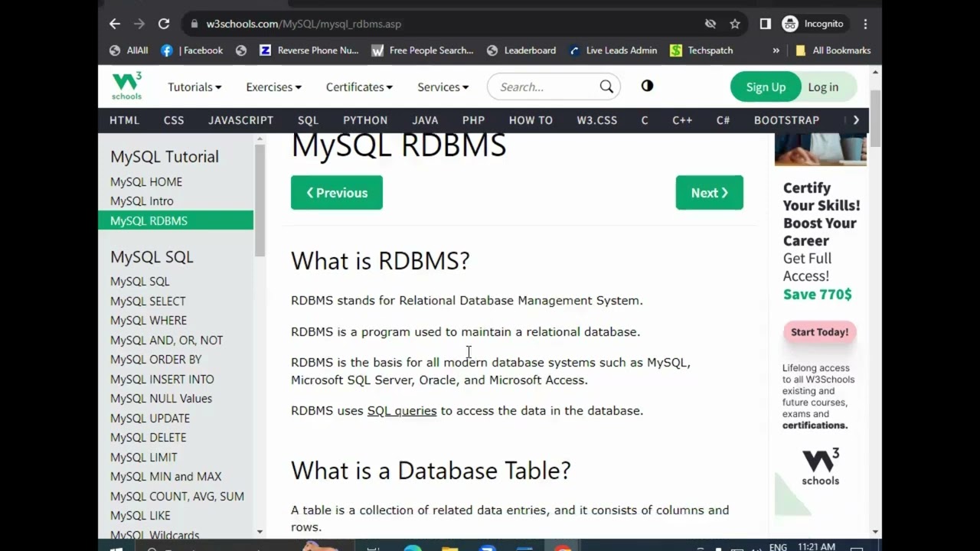980x551 pixels.
Task: Open MySQL NULL Values in the sidebar
Action: 161,399
